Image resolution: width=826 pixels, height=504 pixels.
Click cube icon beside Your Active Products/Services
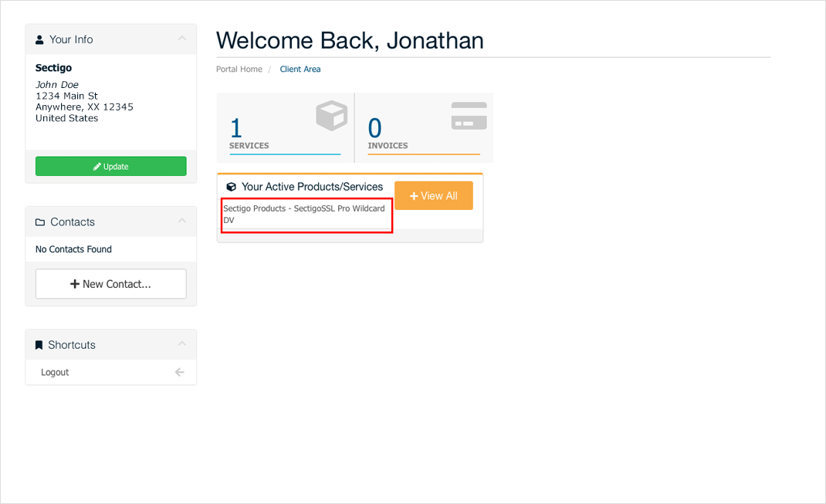[x=231, y=187]
